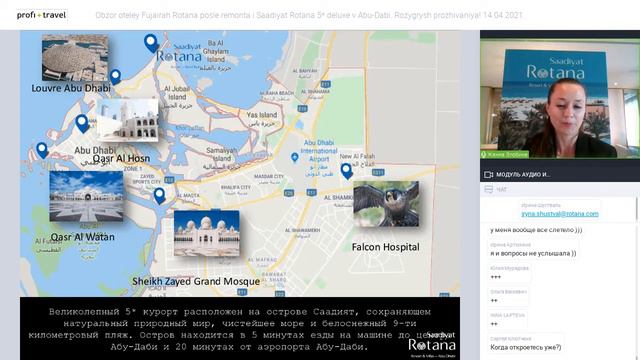Click presenter name tag on webcam video

pyautogui.click(x=505, y=155)
